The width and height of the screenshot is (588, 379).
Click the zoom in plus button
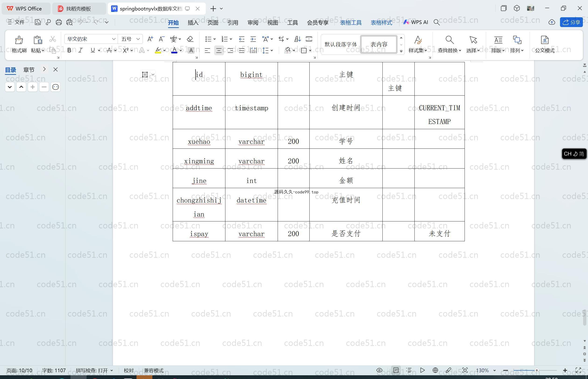565,370
